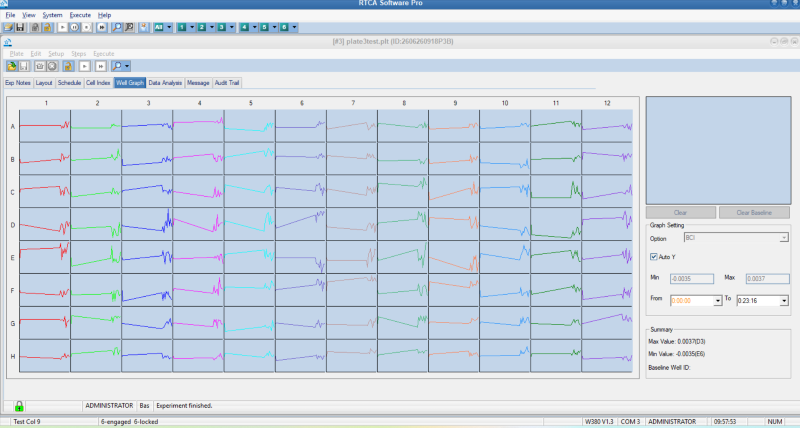
Task: Click the abort circle icon in plate toolbar
Action: 52,66
